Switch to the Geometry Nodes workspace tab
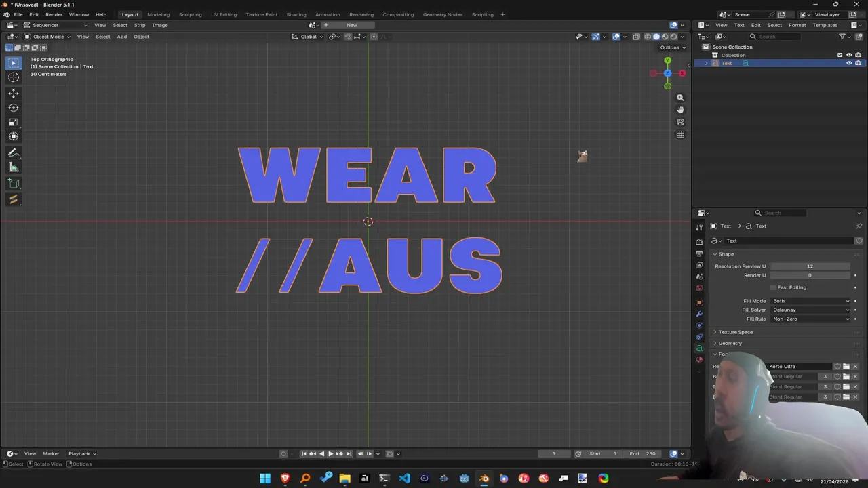Screen dimensions: 868x488 point(442,14)
